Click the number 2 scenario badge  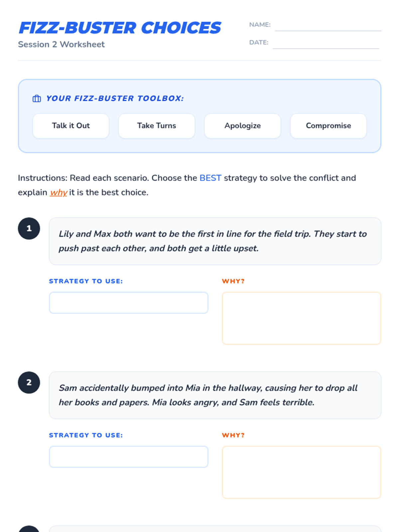(29, 382)
